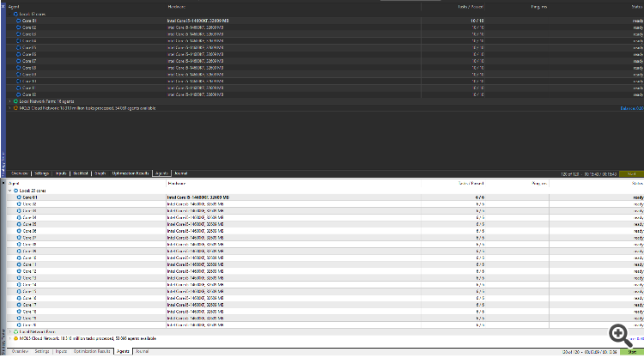Image resolution: width=644 pixels, height=358 pixels.
Task: Click the green Local Network Farm icon in light panel
Action: pos(16,331)
